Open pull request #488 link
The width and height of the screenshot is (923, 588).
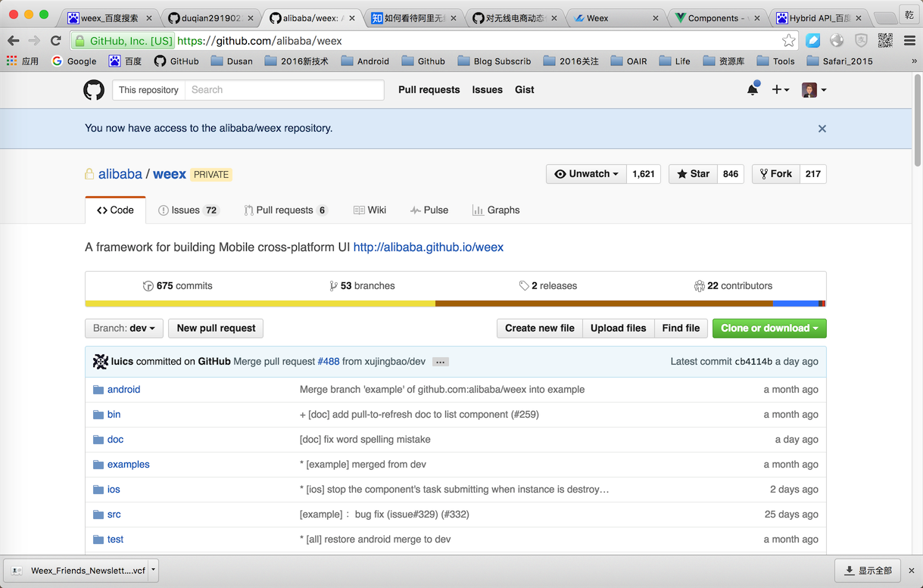(329, 362)
